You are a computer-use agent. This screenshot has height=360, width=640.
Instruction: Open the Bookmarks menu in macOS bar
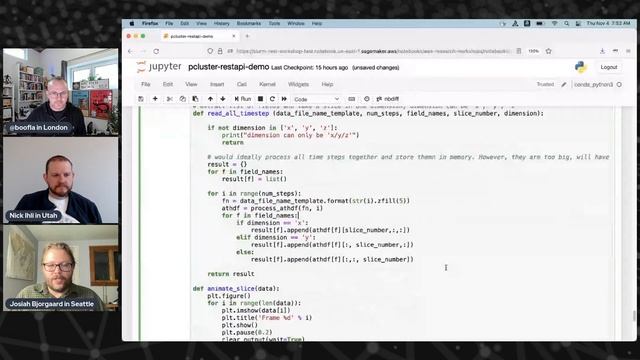click(x=249, y=23)
